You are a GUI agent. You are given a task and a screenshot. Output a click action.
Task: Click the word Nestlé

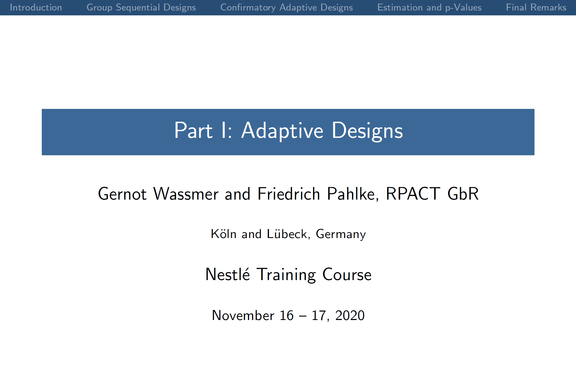click(228, 275)
